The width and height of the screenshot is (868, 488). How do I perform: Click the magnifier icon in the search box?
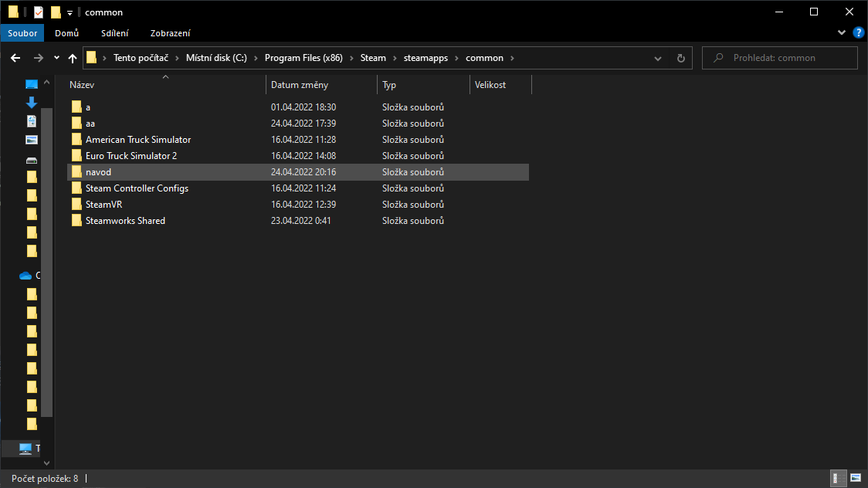click(718, 58)
